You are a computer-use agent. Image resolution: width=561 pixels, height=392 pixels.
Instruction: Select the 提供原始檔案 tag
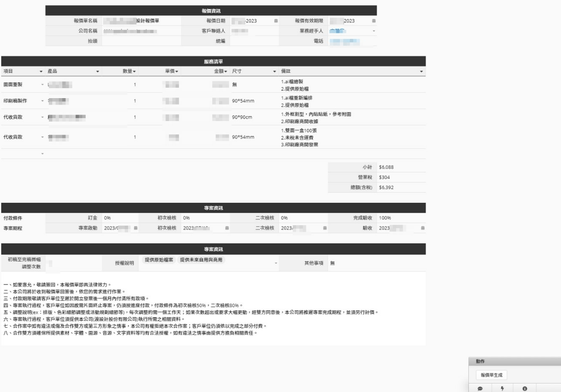(159, 260)
